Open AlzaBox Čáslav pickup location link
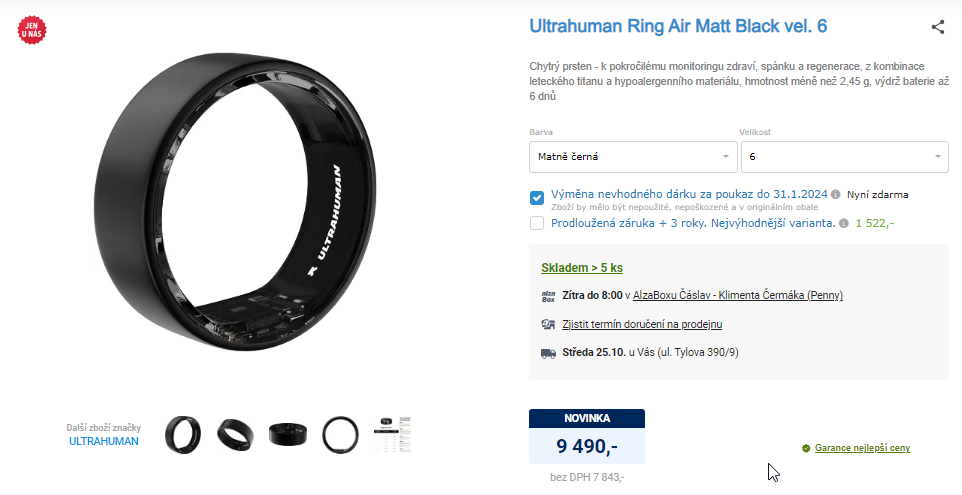Screen dimensions: 962x495 737,296
